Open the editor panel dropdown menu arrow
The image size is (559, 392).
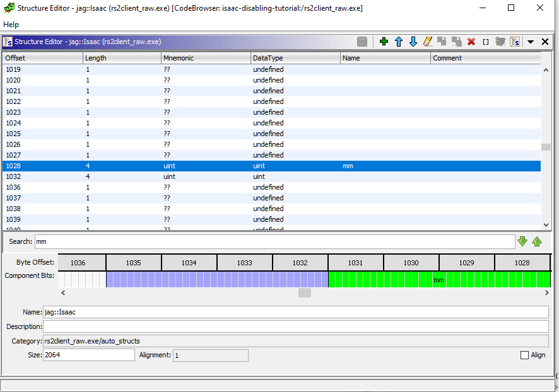click(531, 42)
